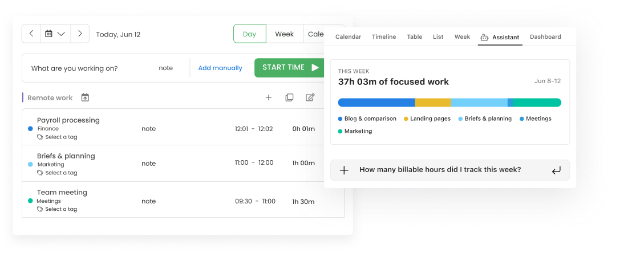The image size is (644, 253).
Task: Click green color dot for Team meeting
Action: [30, 201]
